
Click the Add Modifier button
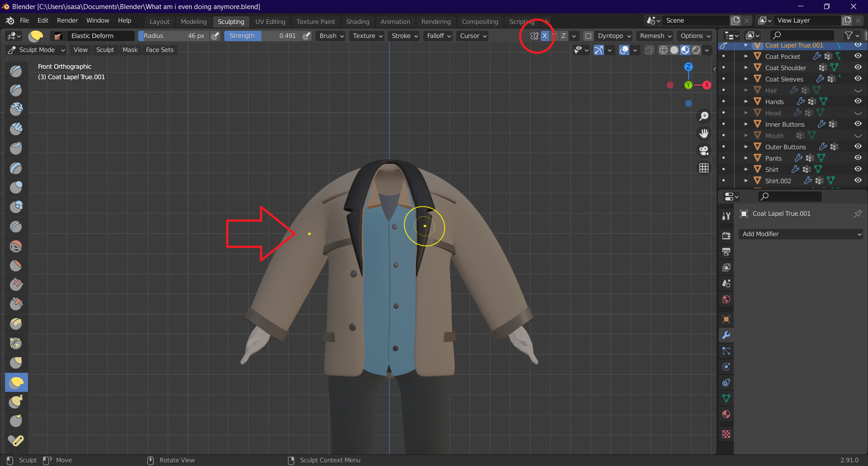point(800,234)
